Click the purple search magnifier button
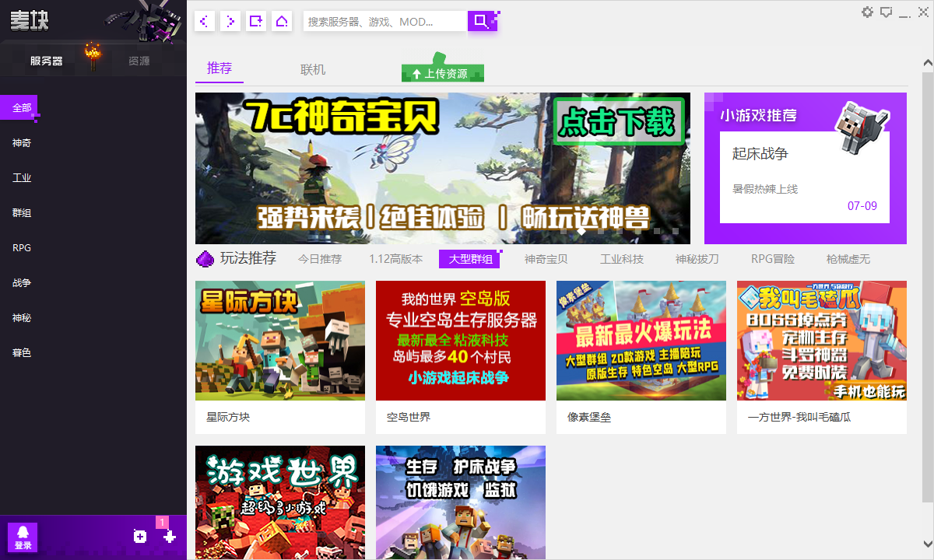This screenshot has width=934, height=560. click(x=482, y=21)
